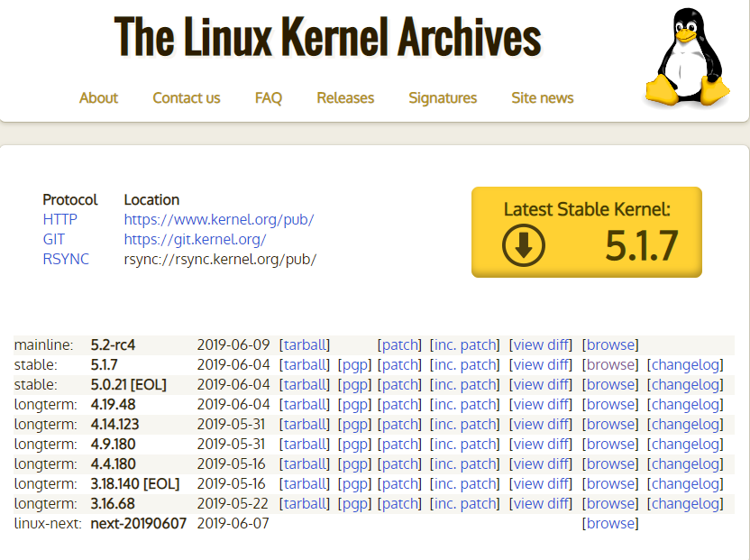Viewport: 750px width, 560px height.
Task: Download tarball for longterm 4.9.180
Action: click(305, 445)
